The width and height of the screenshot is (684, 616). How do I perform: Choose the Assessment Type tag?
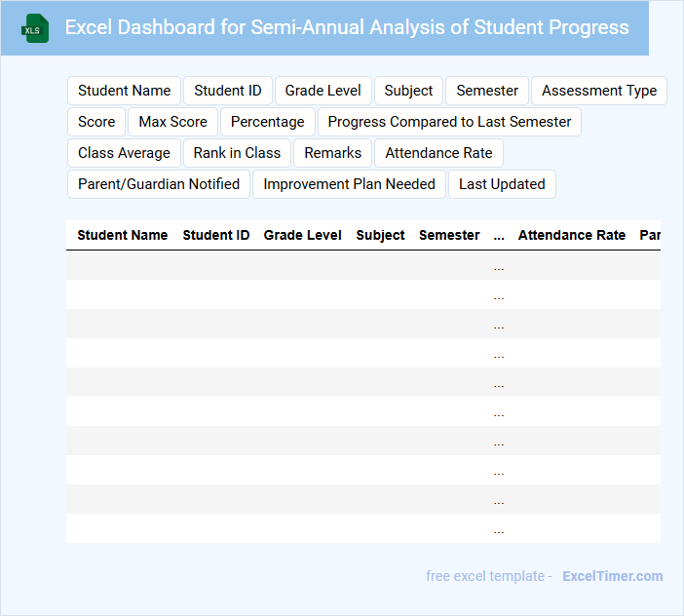point(599,91)
